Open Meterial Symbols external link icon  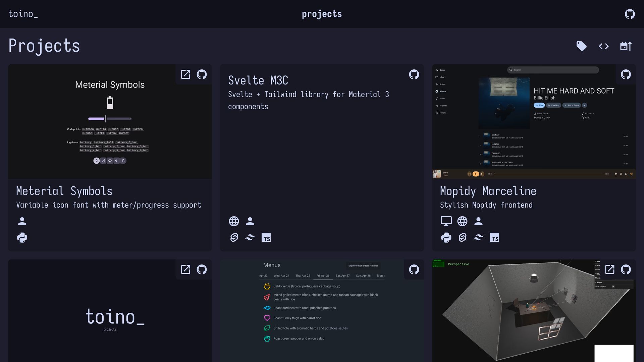pyautogui.click(x=185, y=74)
